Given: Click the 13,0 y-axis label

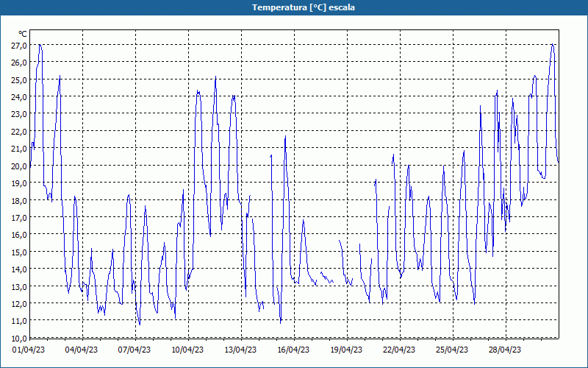Looking at the screenshot, I should pyautogui.click(x=20, y=286).
